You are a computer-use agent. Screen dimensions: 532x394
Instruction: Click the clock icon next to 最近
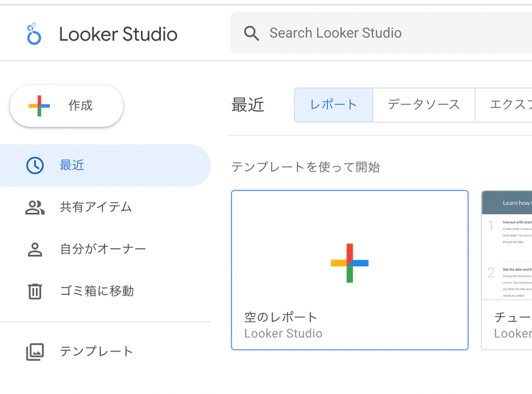tap(35, 166)
